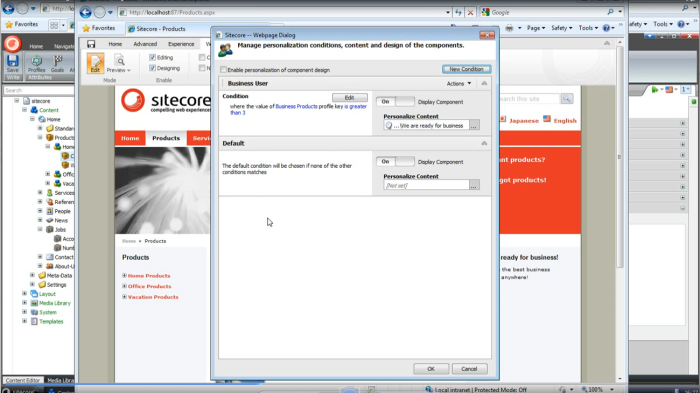Click the English flag icon
Image resolution: width=700 pixels, height=393 pixels.
[x=547, y=119]
